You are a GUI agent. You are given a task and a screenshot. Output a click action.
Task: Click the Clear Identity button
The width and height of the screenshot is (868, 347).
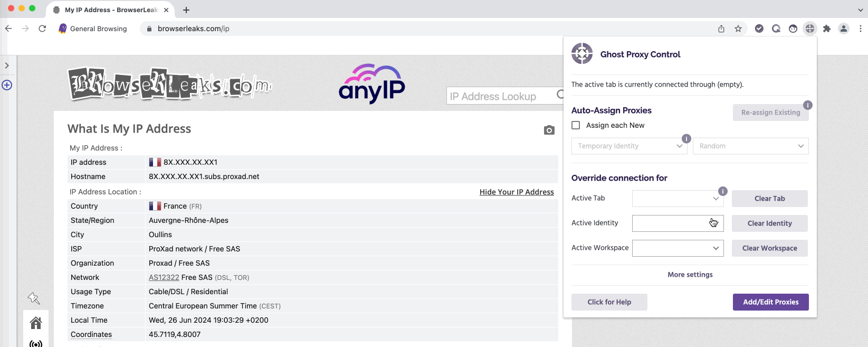coord(770,223)
